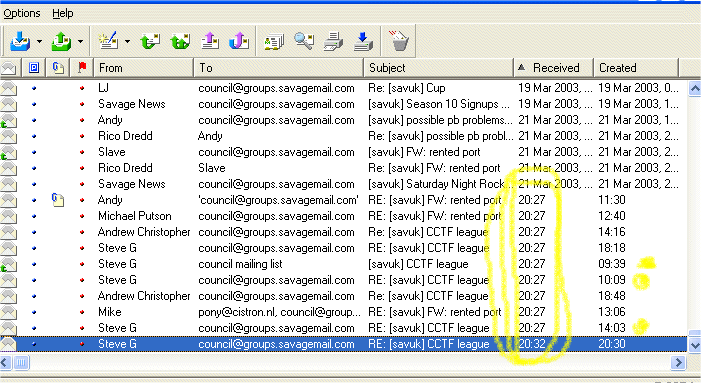701x383 pixels.
Task: Select the Michael Putson message row
Action: (343, 216)
